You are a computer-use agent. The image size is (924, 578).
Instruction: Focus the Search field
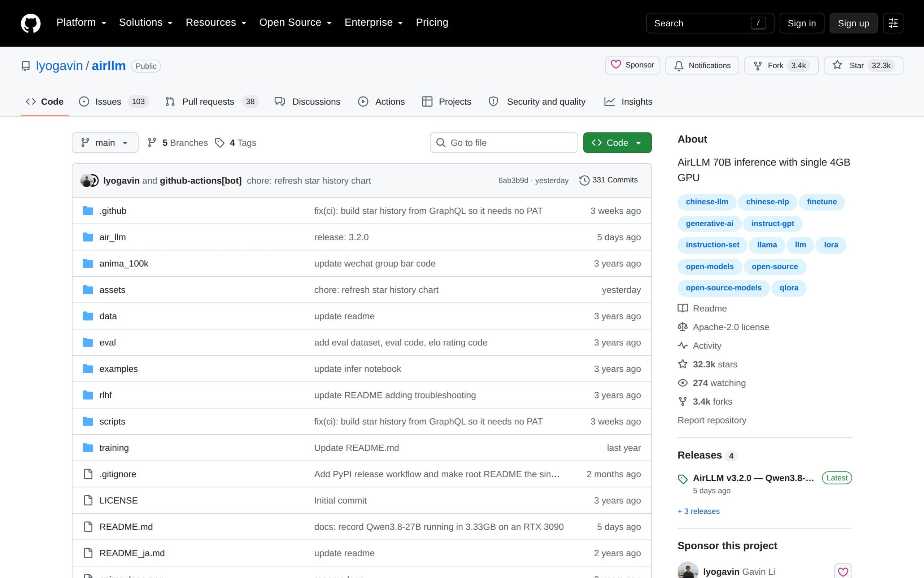coord(710,23)
